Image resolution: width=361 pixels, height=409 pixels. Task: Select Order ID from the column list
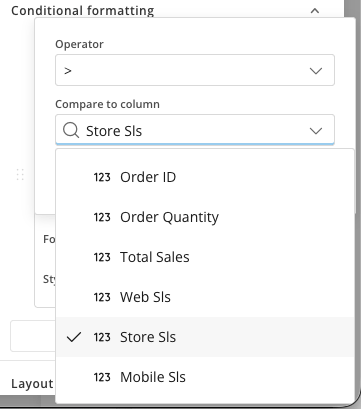coord(205,177)
